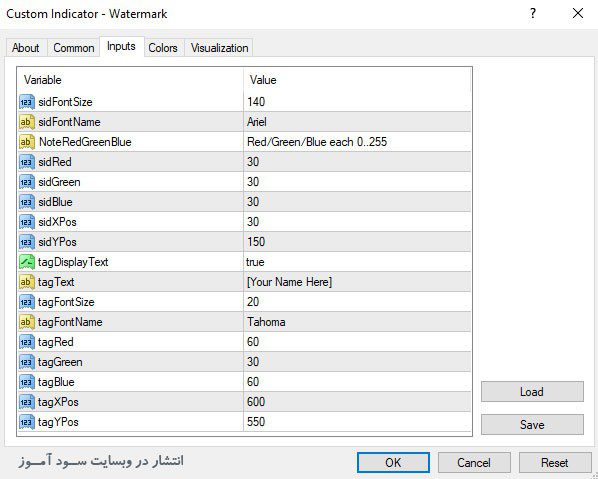Screen dimensions: 598x479
Task: Click the string icon beside NoteRedGreenBlue
Action: (x=27, y=142)
